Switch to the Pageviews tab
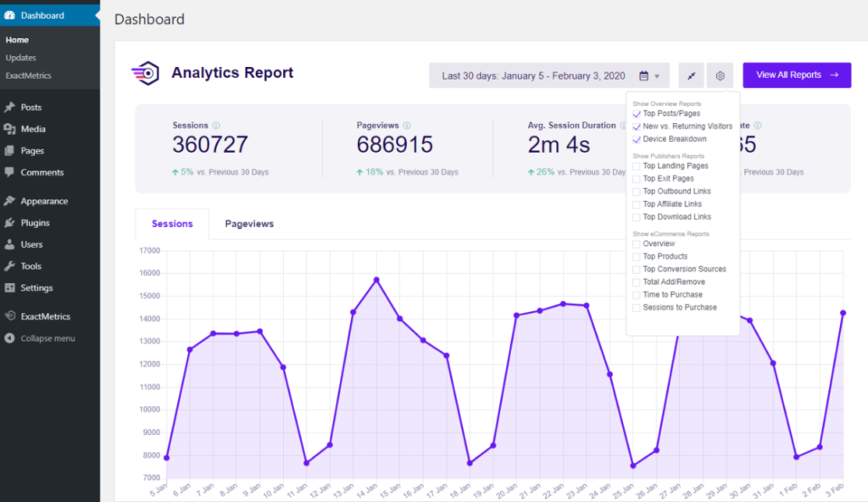Image resolution: width=868 pixels, height=502 pixels. click(248, 223)
